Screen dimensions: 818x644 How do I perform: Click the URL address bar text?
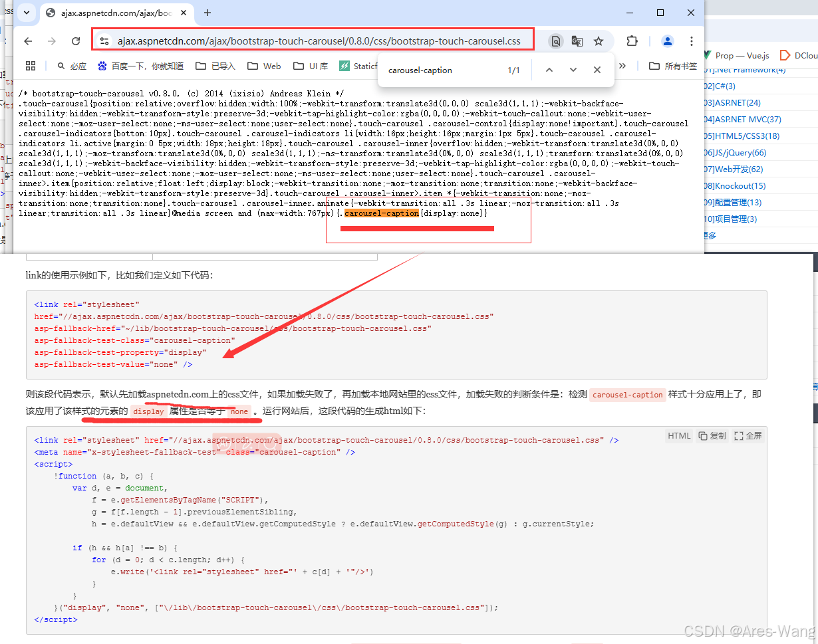(319, 41)
